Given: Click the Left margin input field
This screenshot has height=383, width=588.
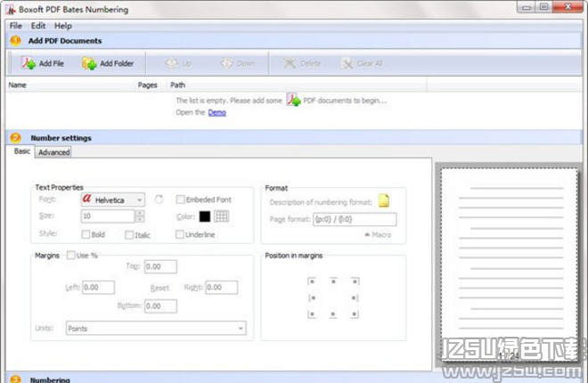Looking at the screenshot, I should pos(98,288).
